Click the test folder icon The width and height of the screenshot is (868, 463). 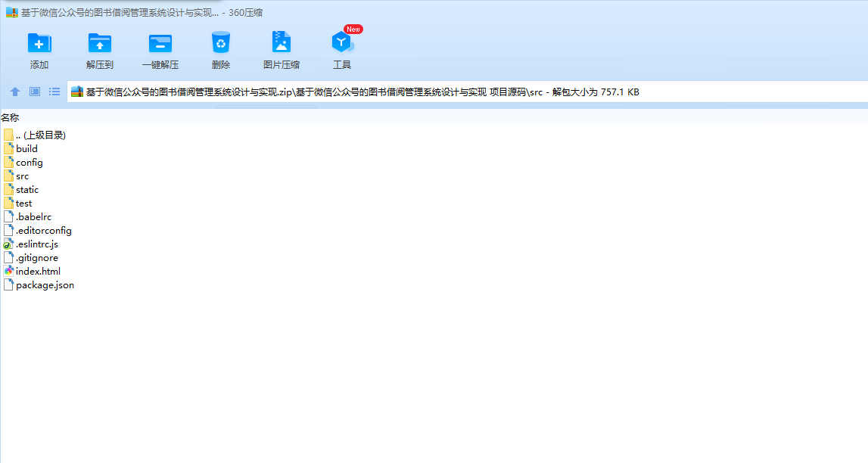[x=8, y=203]
